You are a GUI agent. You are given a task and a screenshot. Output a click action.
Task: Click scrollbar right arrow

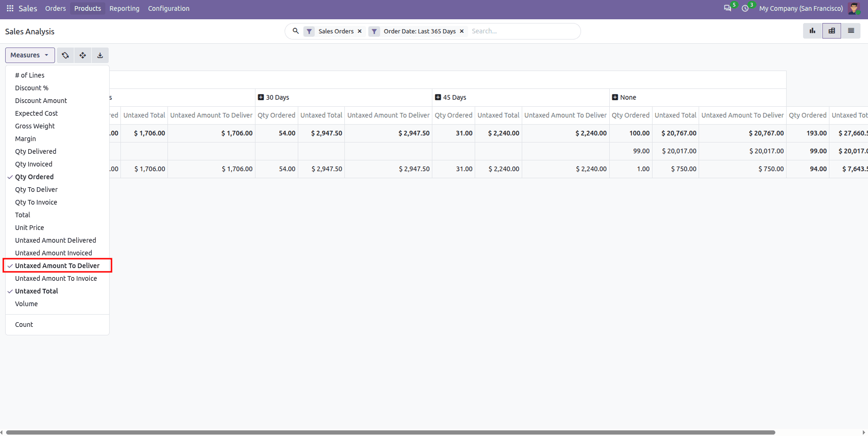[x=864, y=432]
